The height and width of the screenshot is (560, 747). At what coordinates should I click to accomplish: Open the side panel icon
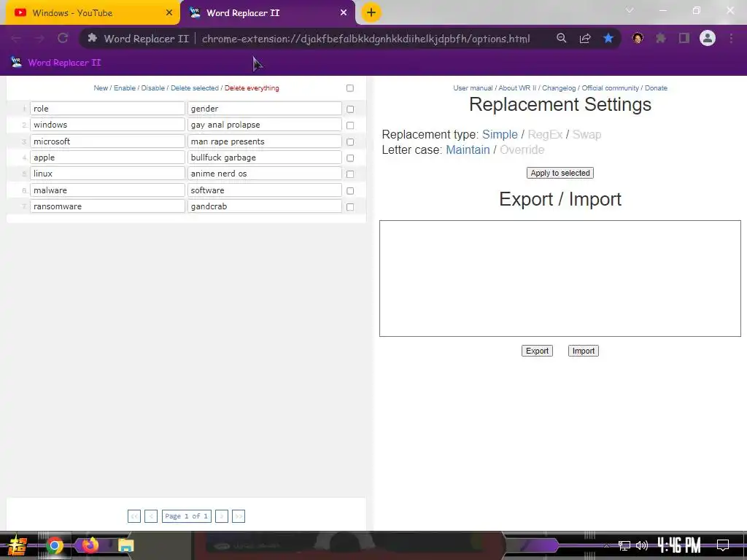click(x=684, y=38)
